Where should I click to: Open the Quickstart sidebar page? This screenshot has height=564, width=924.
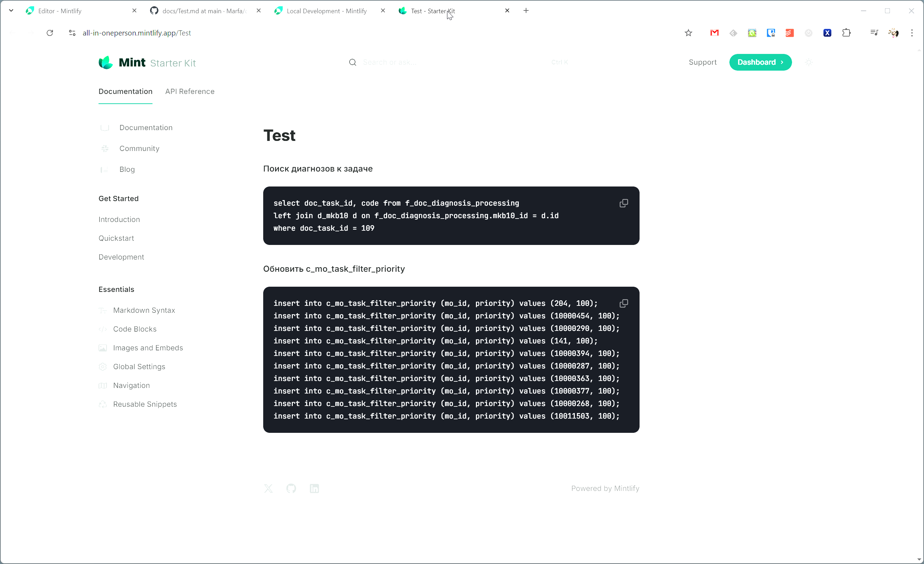pos(116,238)
